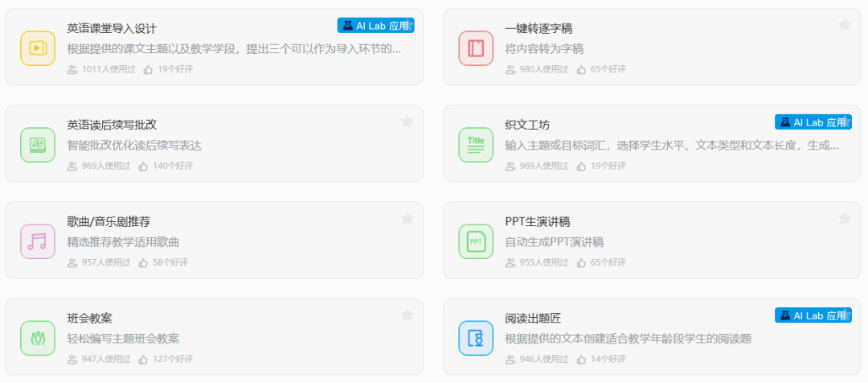Click the users icon beside 1011人使用过
868x383 pixels.
(x=72, y=69)
